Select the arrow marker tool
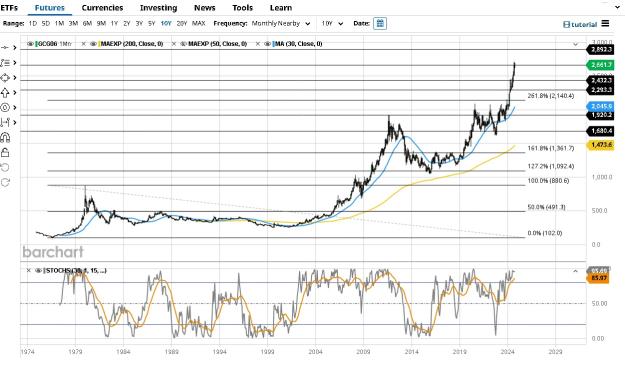 5,92
